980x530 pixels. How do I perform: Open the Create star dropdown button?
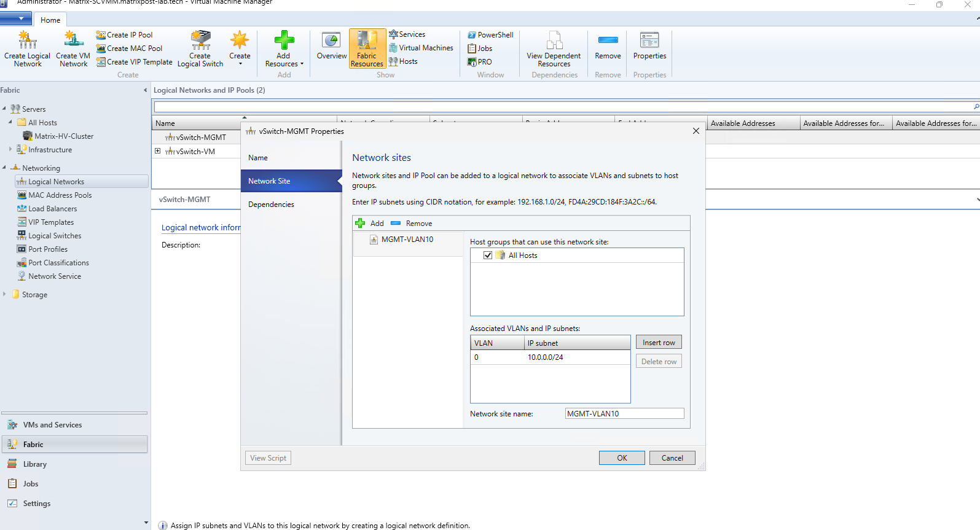tap(240, 49)
